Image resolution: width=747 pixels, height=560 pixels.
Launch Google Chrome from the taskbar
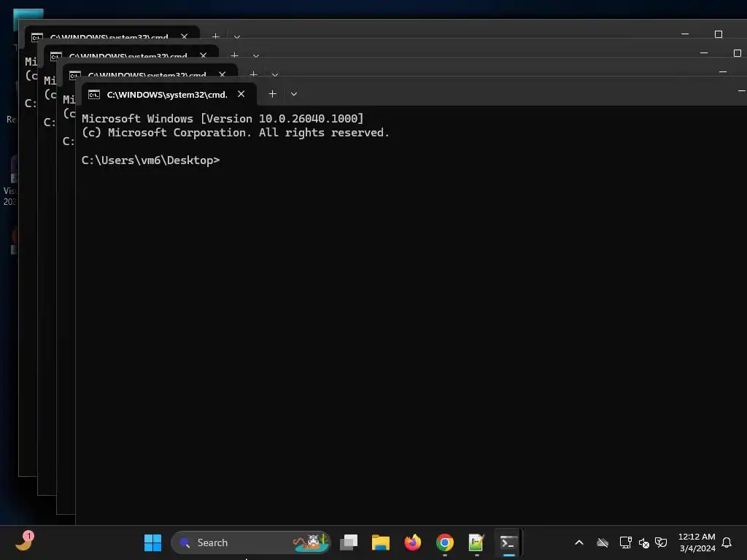[x=444, y=542]
